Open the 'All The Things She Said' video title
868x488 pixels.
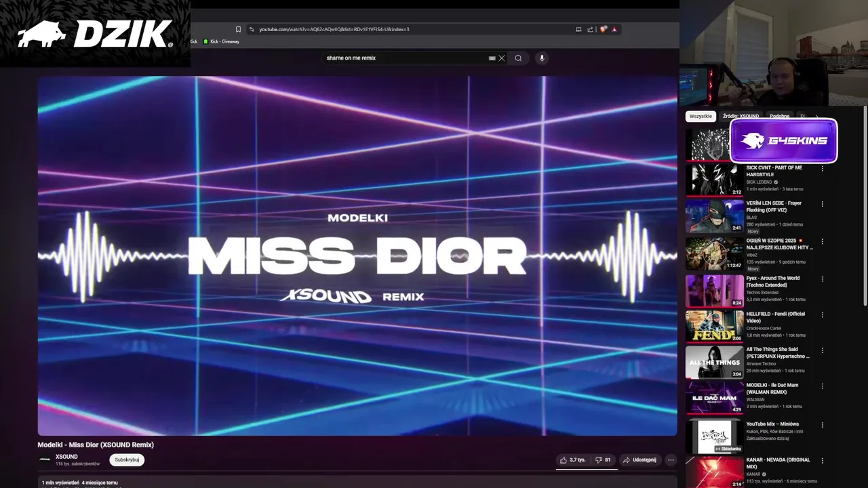point(778,352)
